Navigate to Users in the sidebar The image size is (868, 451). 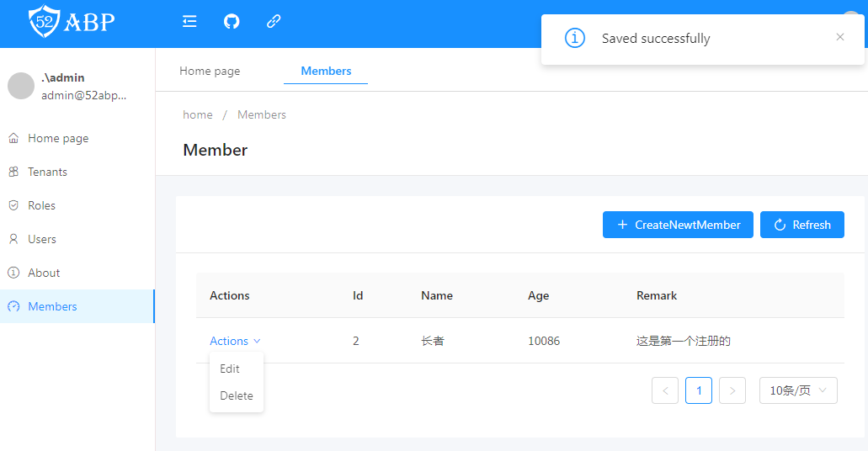(42, 239)
